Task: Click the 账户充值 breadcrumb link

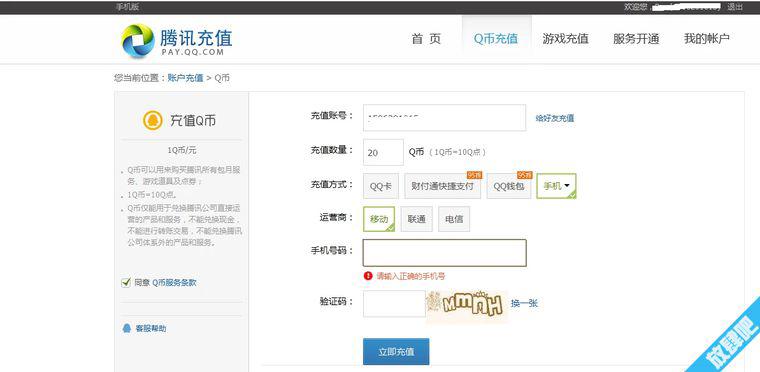Action: (186, 78)
